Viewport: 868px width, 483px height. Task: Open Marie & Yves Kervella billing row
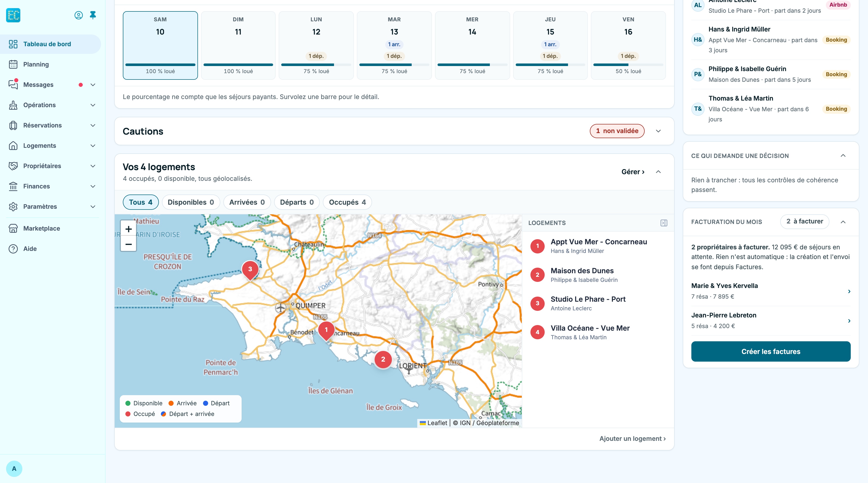coord(771,291)
